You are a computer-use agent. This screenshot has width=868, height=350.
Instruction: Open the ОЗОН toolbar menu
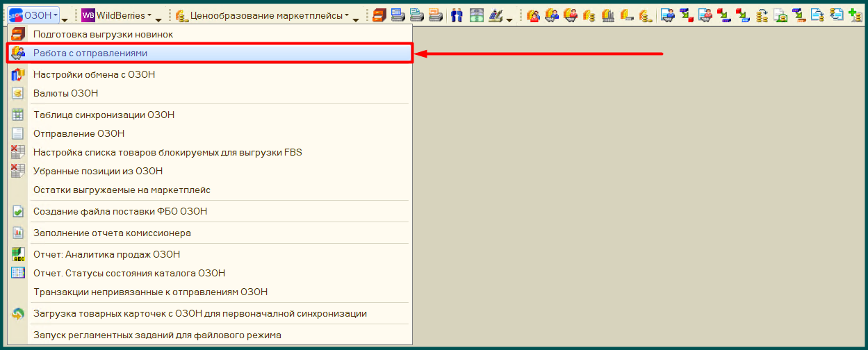33,15
